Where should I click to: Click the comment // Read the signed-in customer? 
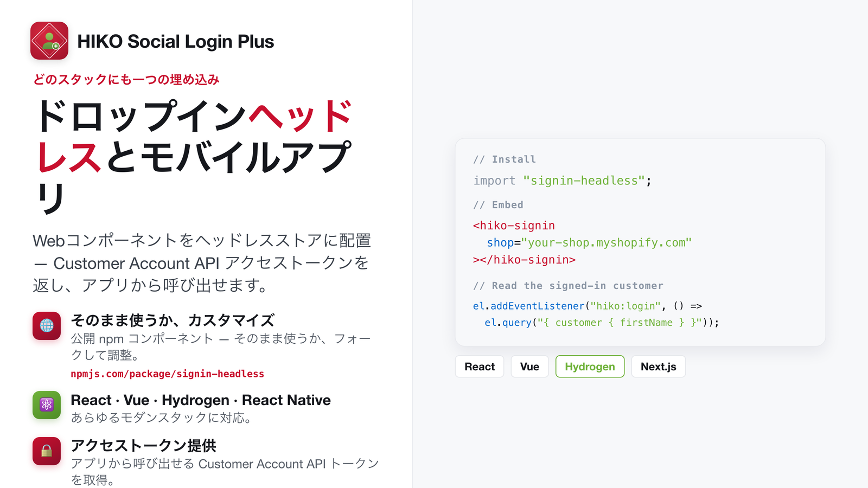point(568,286)
